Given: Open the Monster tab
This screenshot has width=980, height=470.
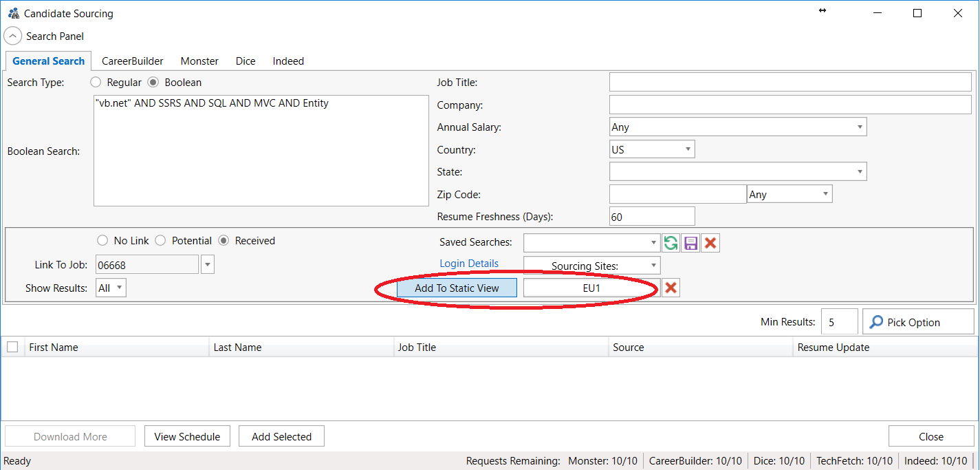Looking at the screenshot, I should coord(199,61).
